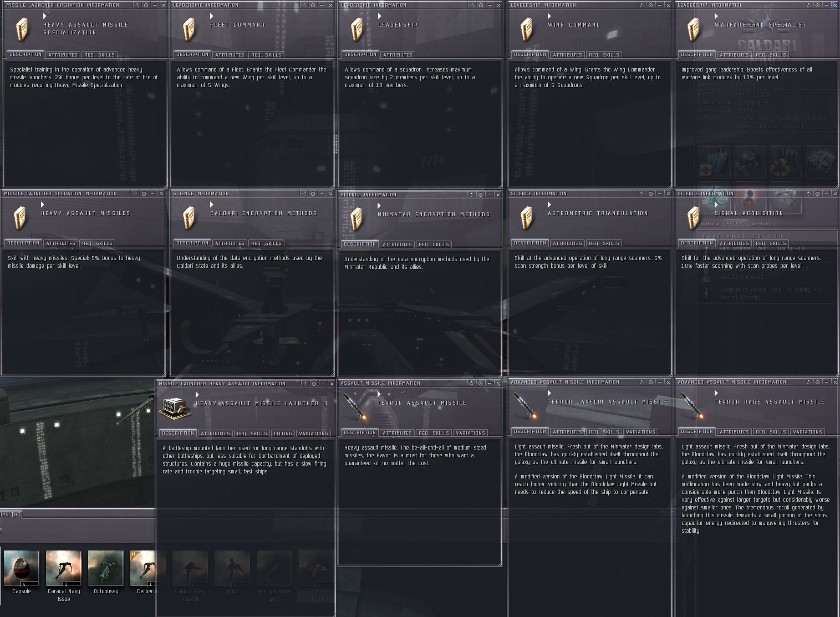Click the Astrometric Triangulation skillbook icon
Image resolution: width=840 pixels, height=617 pixels.
[527, 217]
